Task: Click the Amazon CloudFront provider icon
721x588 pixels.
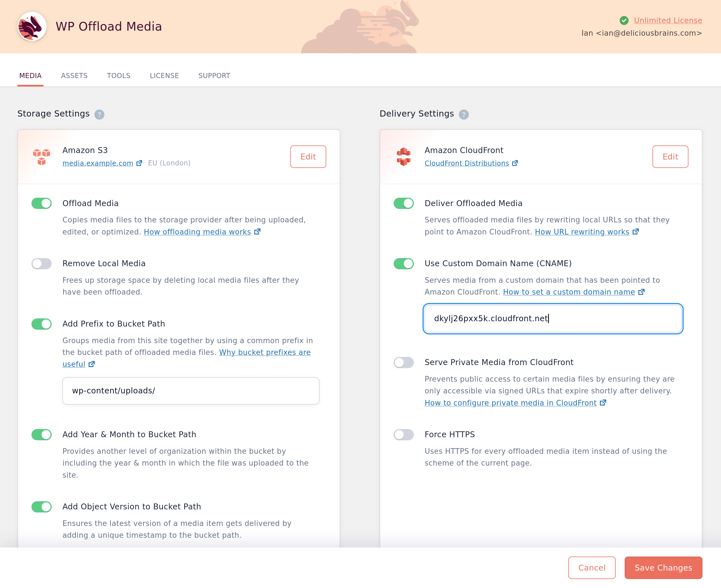Action: tap(403, 156)
